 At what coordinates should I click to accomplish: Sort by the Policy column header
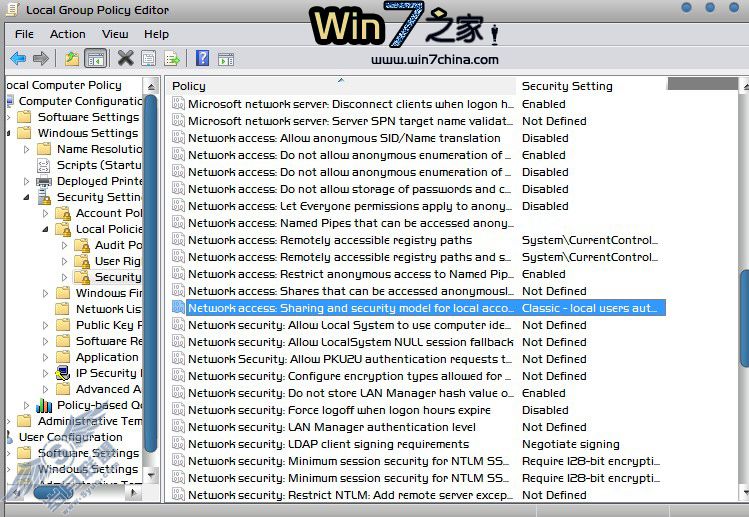click(x=342, y=86)
